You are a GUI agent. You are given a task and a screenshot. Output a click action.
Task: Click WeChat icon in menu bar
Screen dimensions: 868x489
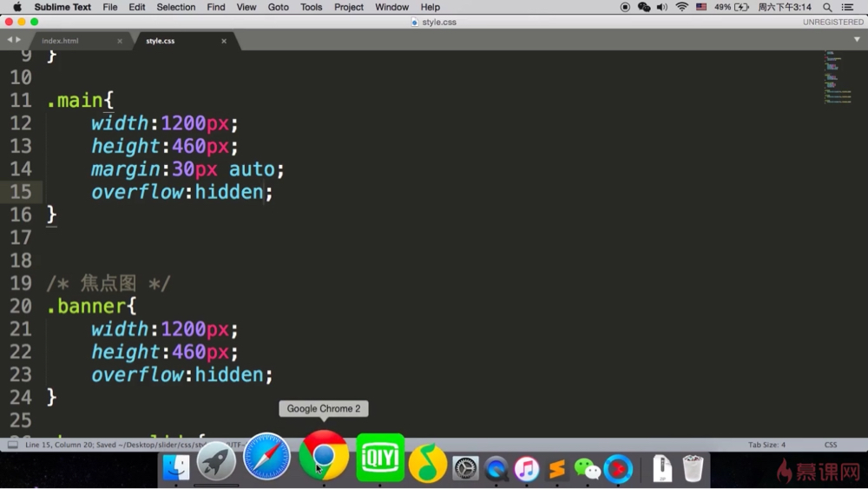point(644,7)
